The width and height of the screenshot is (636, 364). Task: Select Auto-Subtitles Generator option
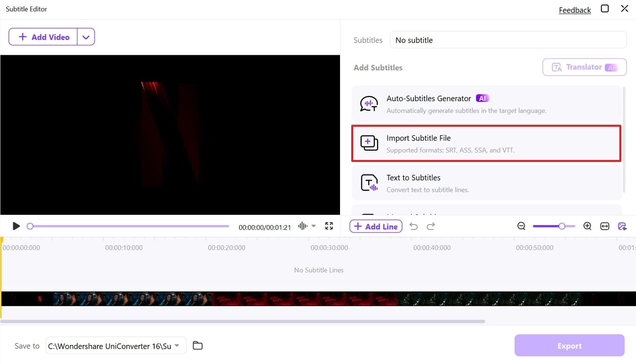(x=486, y=104)
